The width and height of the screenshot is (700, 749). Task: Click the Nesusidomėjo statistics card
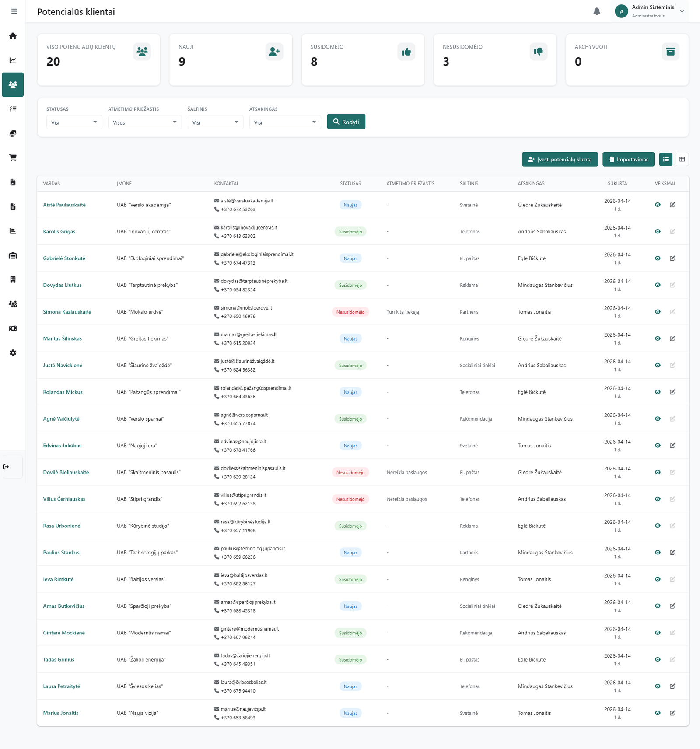494,59
